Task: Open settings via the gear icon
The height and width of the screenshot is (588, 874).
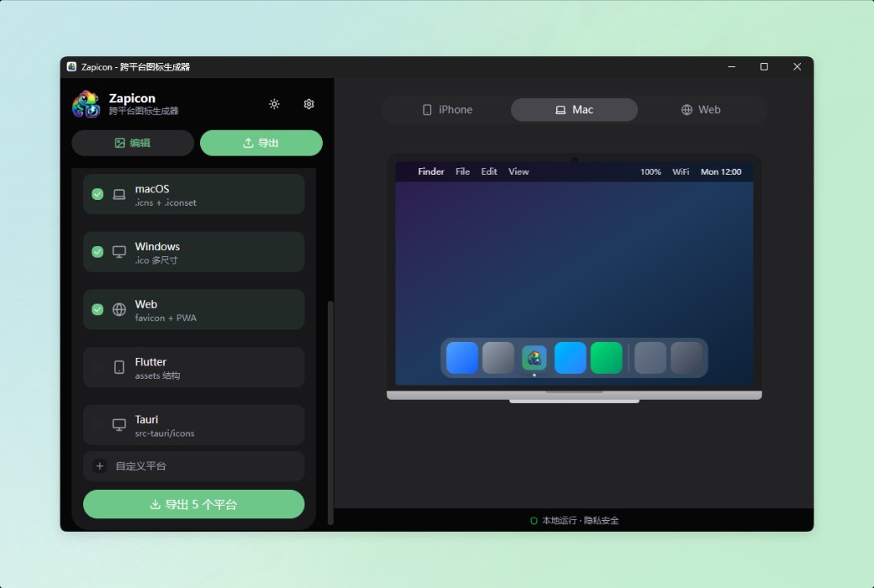Action: pos(308,104)
